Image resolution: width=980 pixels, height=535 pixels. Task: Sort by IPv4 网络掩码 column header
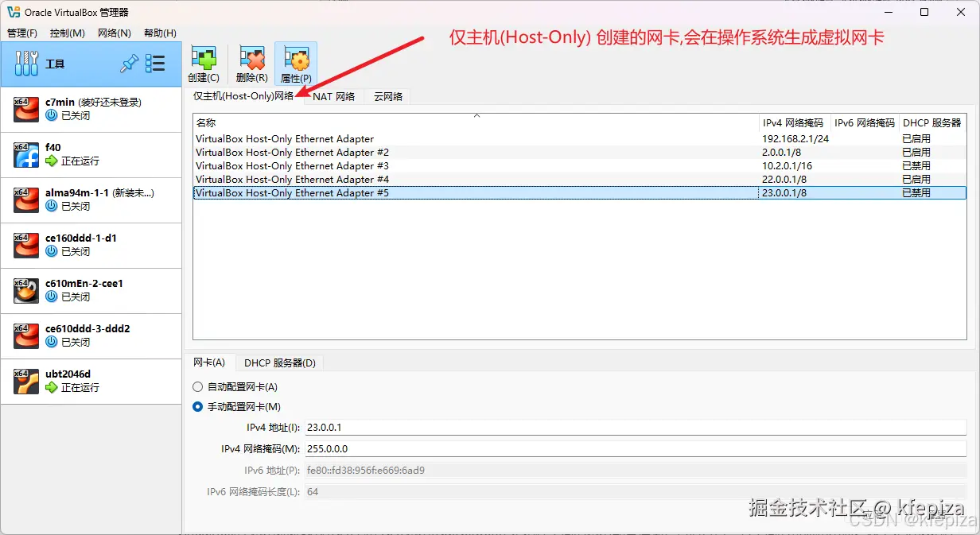tap(795, 122)
